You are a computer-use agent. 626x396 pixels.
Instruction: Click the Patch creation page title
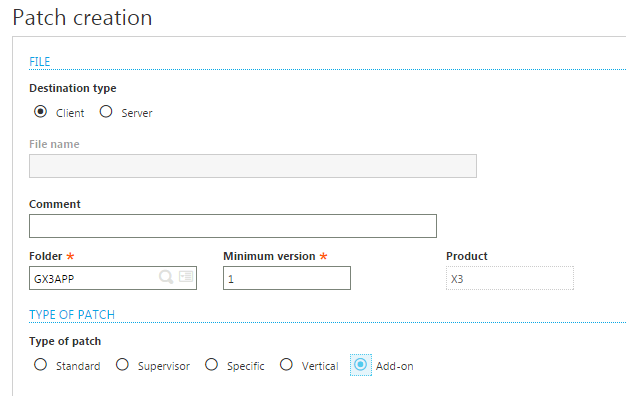(82, 18)
